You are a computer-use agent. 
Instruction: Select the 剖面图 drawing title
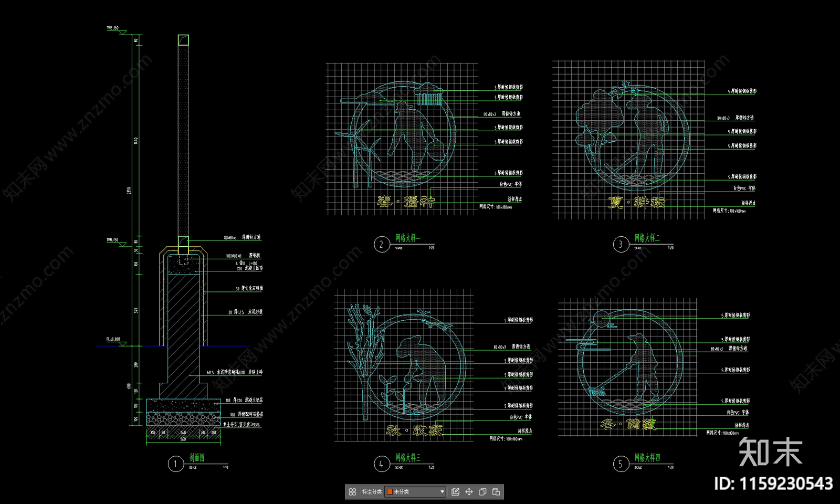coord(197,458)
